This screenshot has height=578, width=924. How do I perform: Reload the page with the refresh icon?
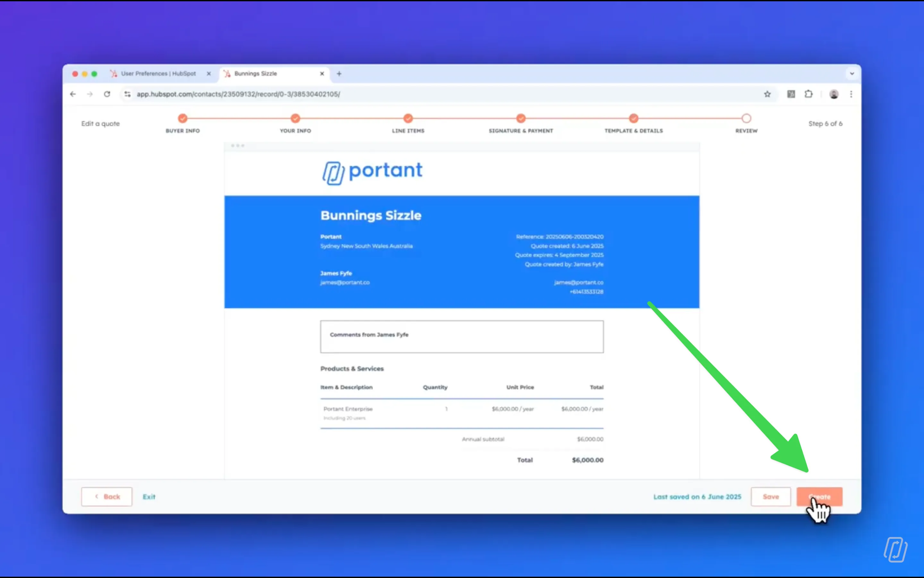(107, 94)
